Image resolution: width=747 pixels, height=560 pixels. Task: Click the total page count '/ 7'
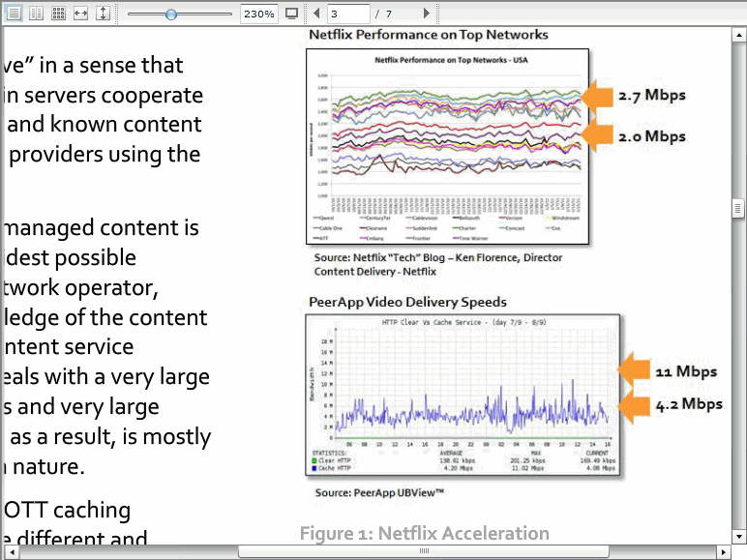[x=383, y=14]
